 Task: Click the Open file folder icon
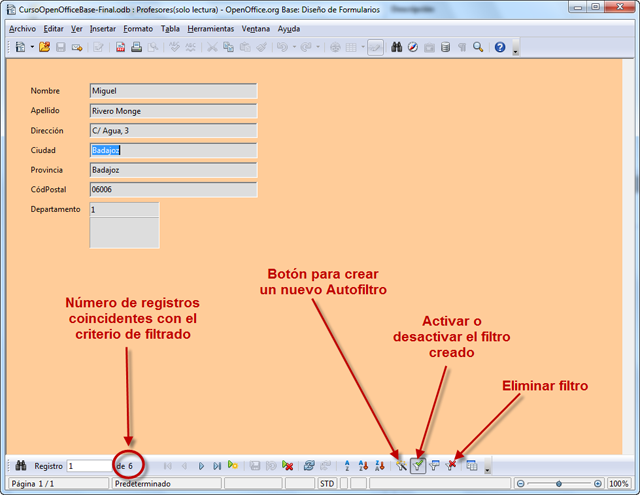tap(44, 47)
